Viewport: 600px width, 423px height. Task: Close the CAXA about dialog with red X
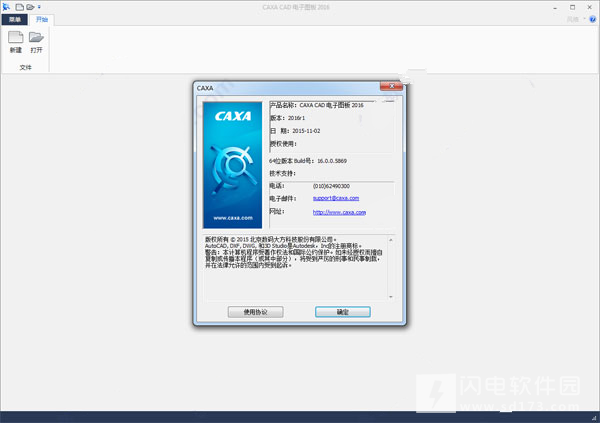click(391, 86)
